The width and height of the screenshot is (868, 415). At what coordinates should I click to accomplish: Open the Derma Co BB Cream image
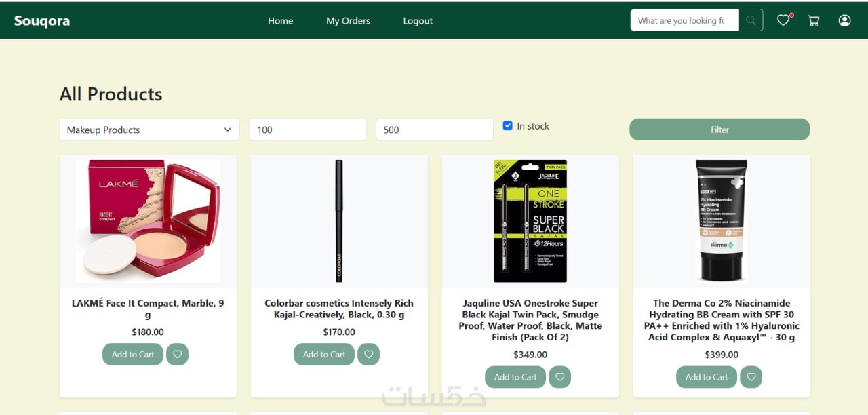tap(722, 221)
